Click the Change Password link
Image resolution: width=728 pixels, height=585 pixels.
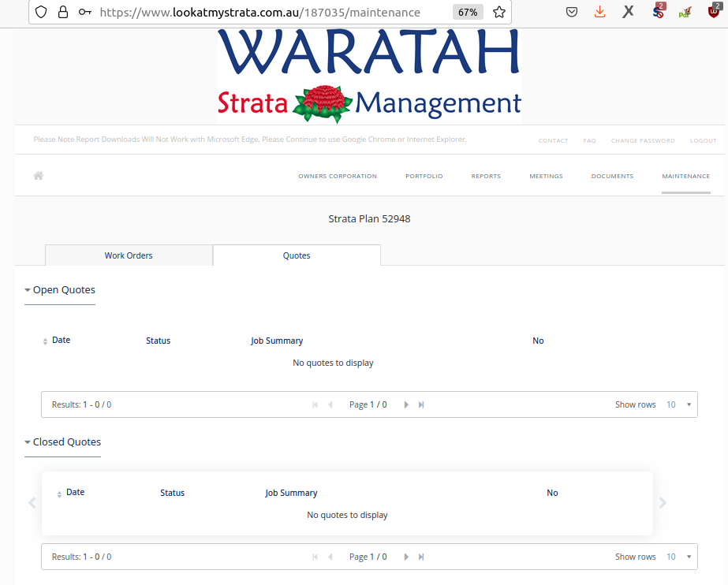643,140
